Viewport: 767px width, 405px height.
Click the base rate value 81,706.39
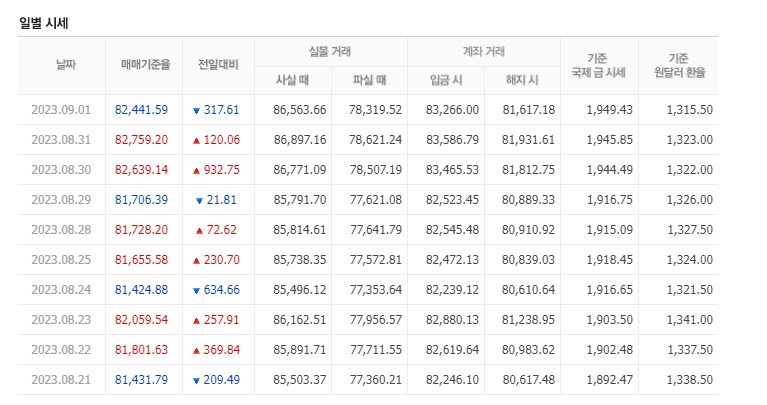[x=141, y=200]
